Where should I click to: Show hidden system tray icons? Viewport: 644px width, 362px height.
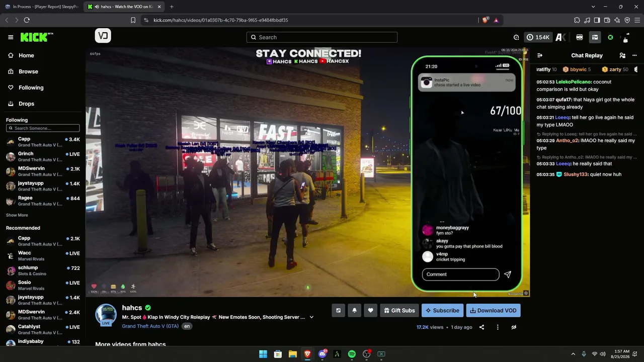[573, 354]
